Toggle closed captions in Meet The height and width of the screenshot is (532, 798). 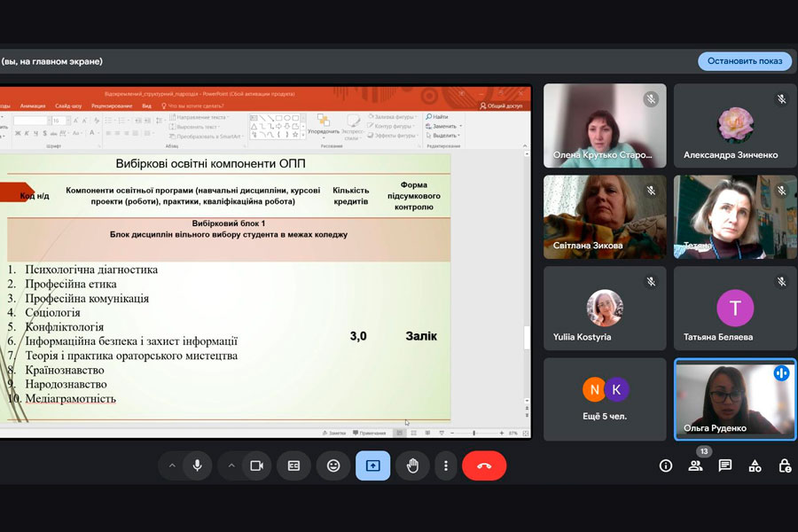pos(293,465)
